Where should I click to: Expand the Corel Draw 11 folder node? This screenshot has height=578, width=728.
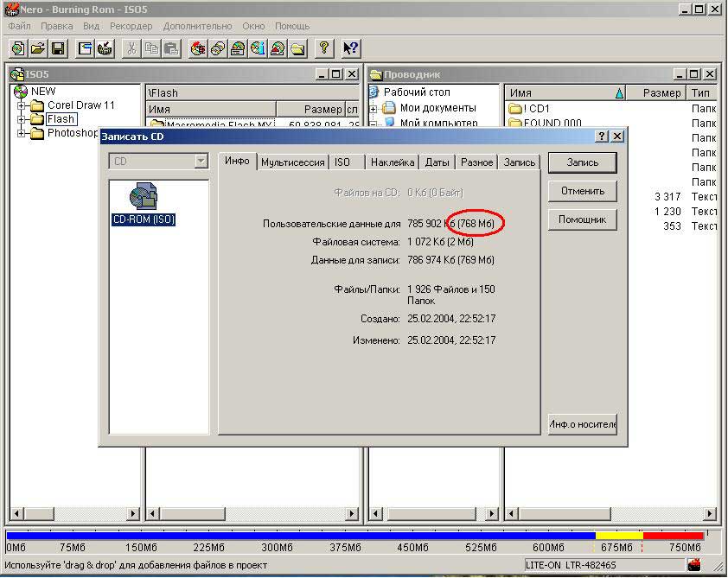(x=21, y=105)
